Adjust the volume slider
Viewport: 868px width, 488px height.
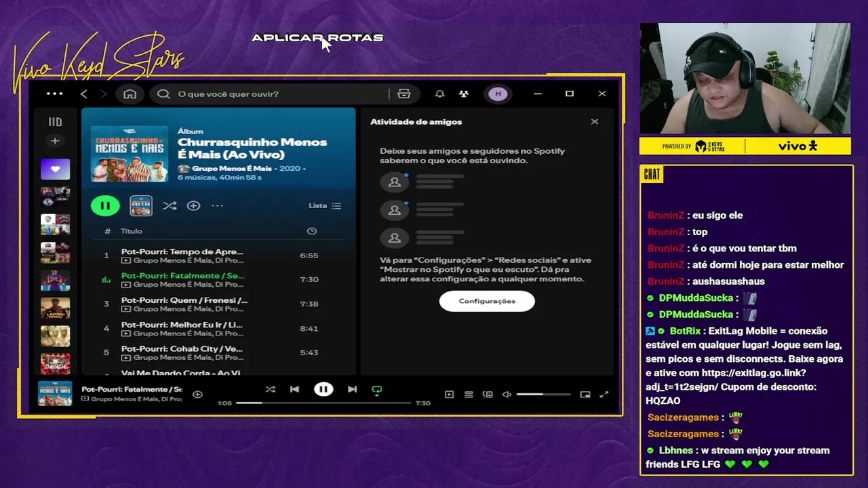tap(543, 394)
